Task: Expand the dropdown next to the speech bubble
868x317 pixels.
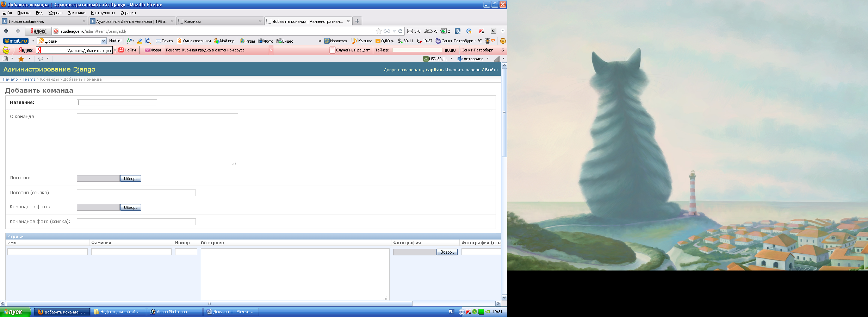Action: 48,59
